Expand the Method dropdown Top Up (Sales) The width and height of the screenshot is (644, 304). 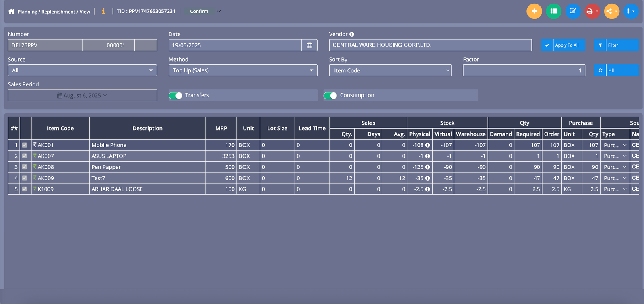243,70
